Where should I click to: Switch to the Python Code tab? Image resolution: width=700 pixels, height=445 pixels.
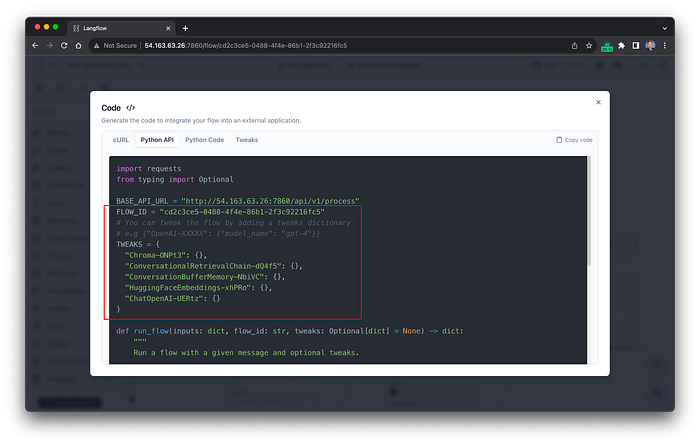pos(204,140)
